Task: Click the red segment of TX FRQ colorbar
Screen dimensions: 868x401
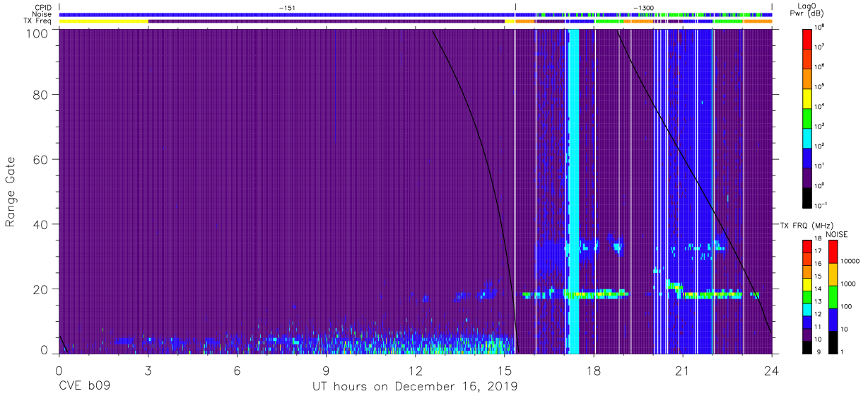Action: coord(807,245)
